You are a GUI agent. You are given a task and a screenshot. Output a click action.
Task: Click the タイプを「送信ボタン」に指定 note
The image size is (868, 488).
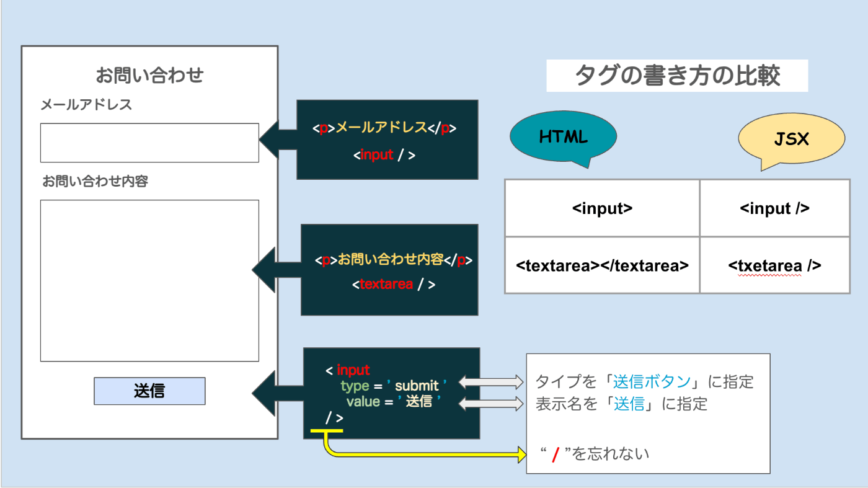coord(644,381)
